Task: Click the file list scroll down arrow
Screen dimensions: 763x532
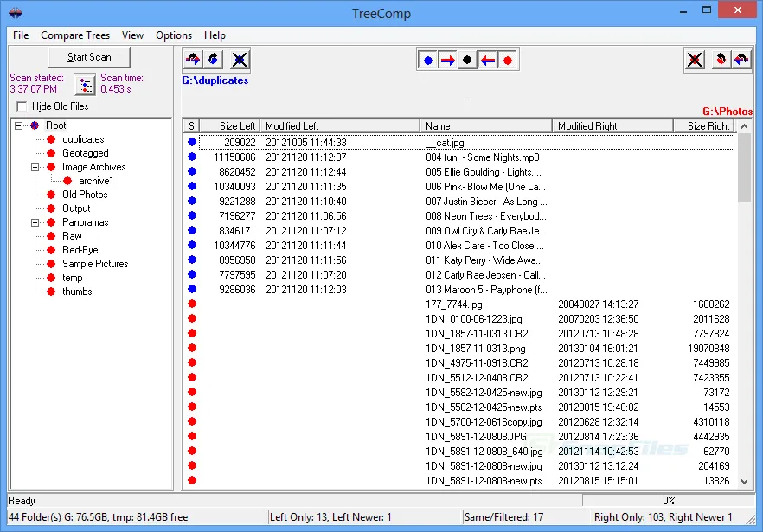Action: coord(744,481)
